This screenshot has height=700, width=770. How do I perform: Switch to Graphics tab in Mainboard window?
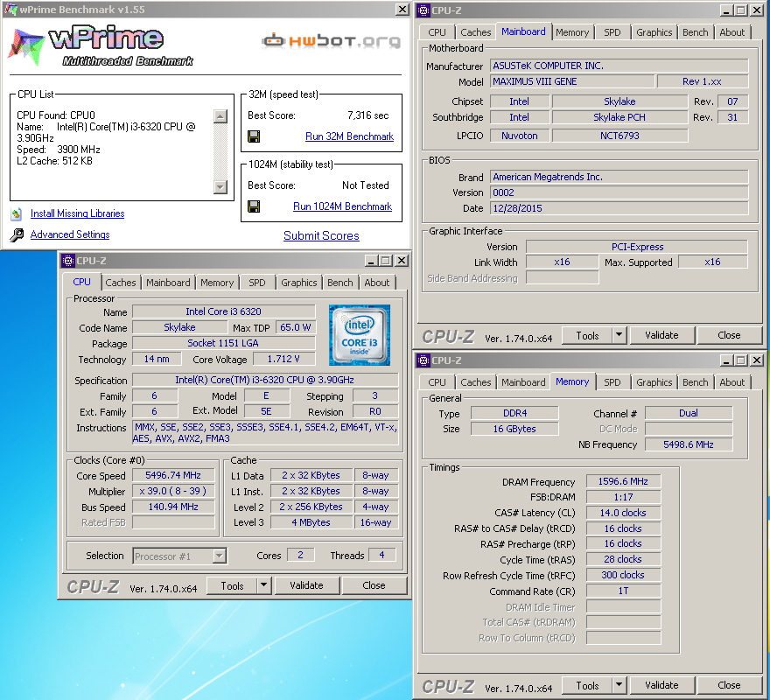click(x=654, y=32)
